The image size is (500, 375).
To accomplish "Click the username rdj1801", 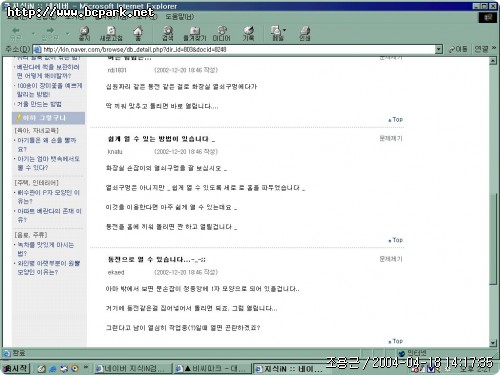I will click(117, 70).
